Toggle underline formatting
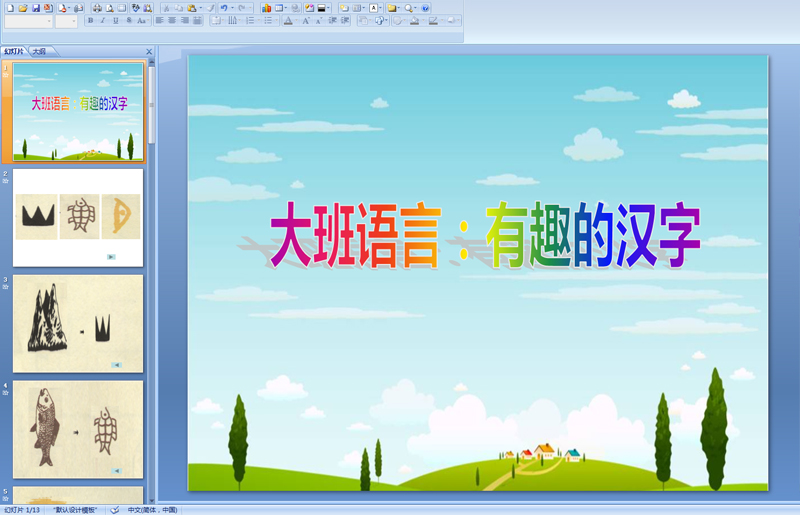Image resolution: width=800 pixels, height=515 pixels. pyautogui.click(x=115, y=20)
